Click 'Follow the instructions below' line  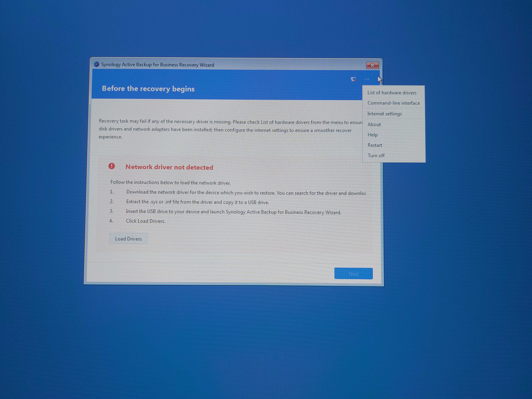(x=170, y=183)
